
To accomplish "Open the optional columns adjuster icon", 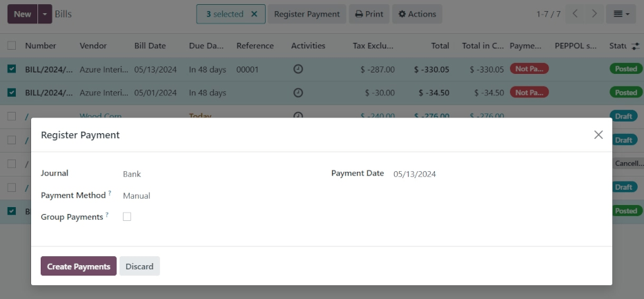I will click(x=635, y=46).
